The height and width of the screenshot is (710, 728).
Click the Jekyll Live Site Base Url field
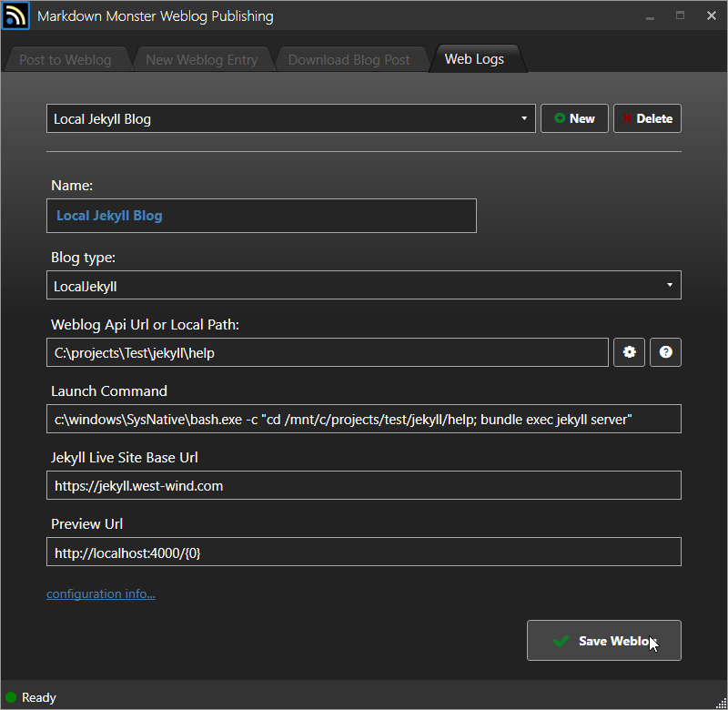click(x=364, y=485)
